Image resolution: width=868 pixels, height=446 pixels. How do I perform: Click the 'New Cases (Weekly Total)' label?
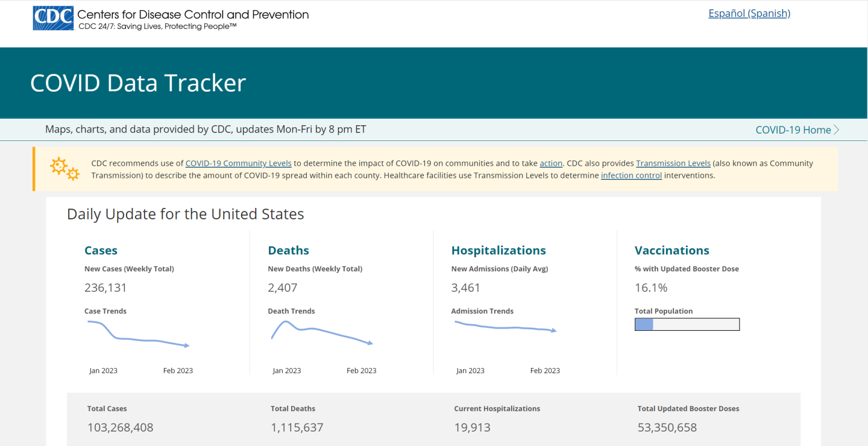pos(129,269)
